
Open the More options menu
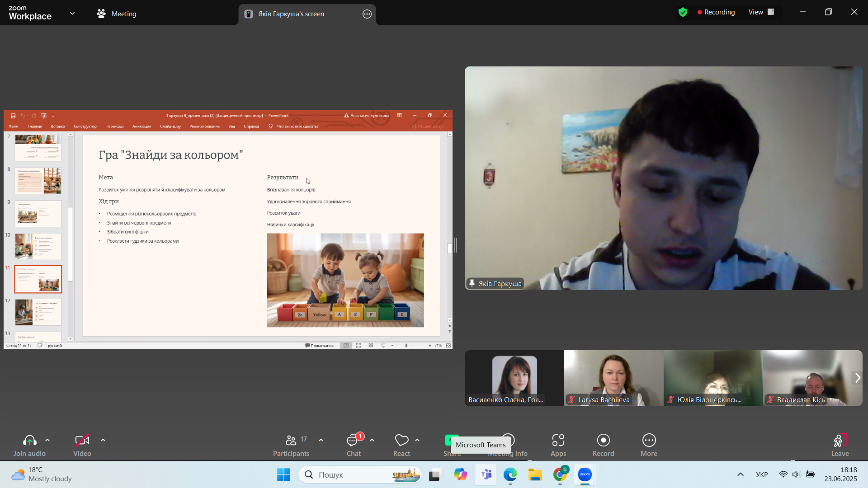coord(649,446)
